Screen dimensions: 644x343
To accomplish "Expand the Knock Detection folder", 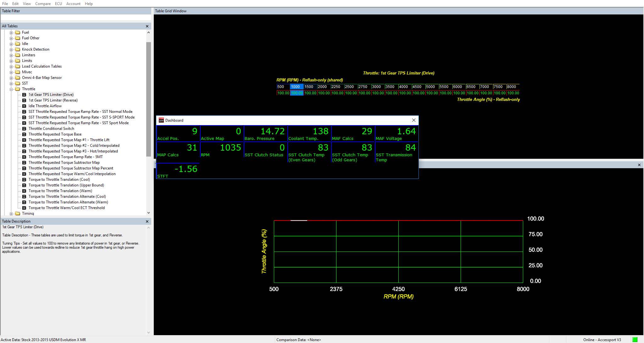I will click(11, 50).
